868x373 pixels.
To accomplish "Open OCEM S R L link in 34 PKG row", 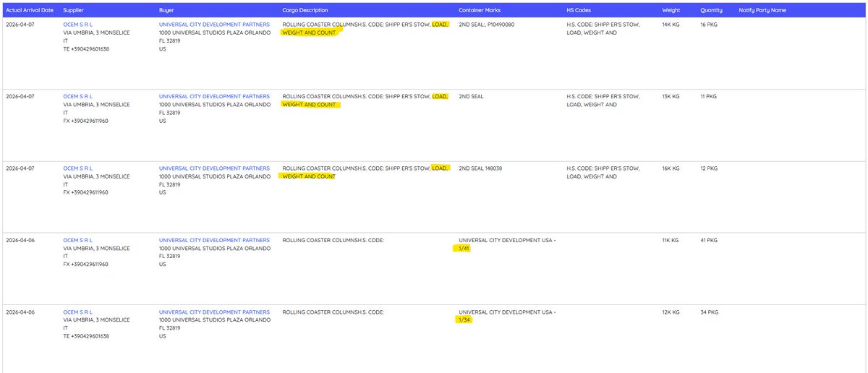I will 78,312.
